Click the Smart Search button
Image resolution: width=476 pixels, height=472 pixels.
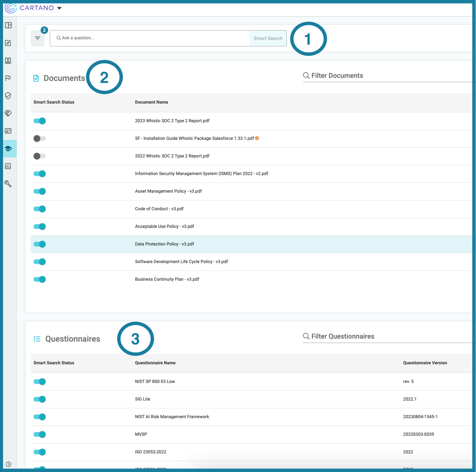pos(268,38)
